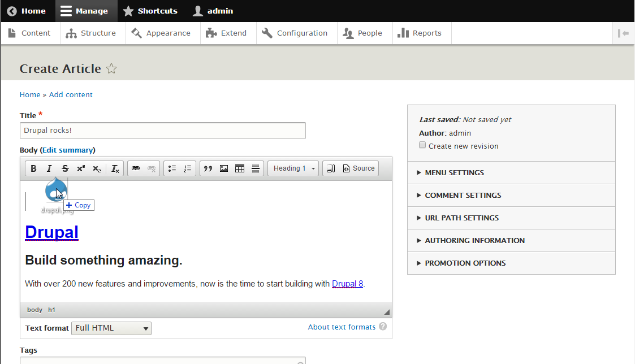Go back to Home in top bar
The height and width of the screenshot is (364, 635).
tap(27, 11)
